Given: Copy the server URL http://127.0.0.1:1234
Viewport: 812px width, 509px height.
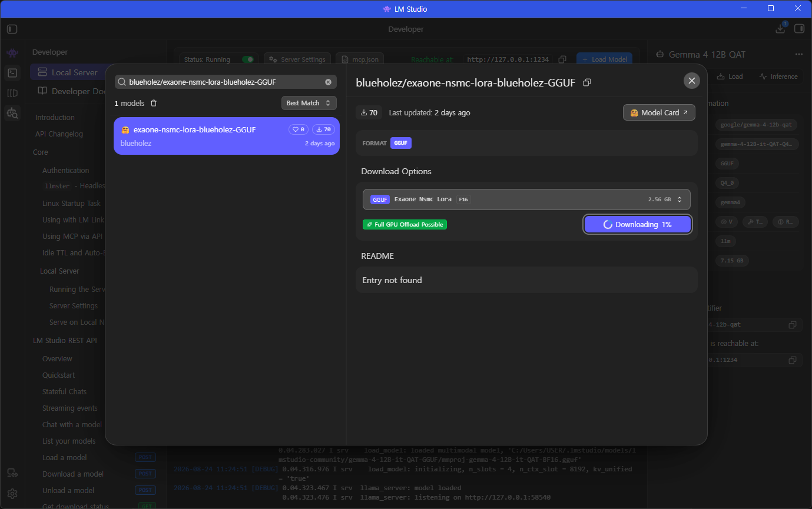Looking at the screenshot, I should (562, 59).
